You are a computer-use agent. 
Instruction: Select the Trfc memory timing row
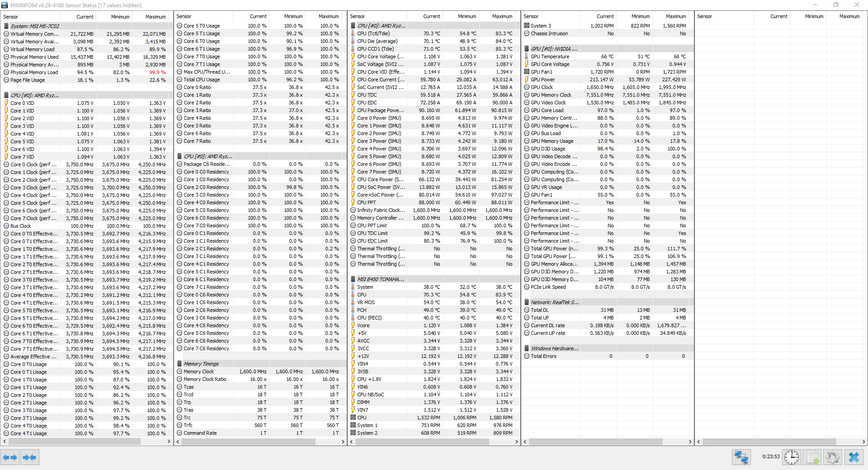(x=260, y=425)
